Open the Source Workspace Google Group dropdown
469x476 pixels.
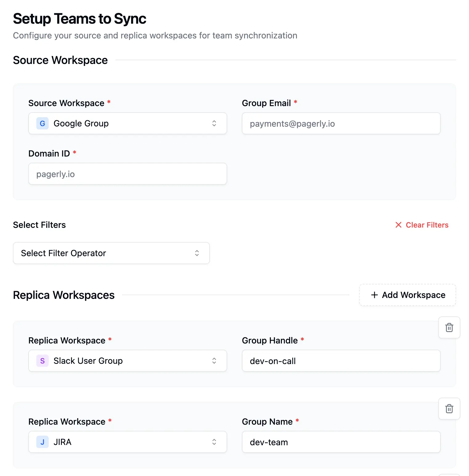coord(127,124)
